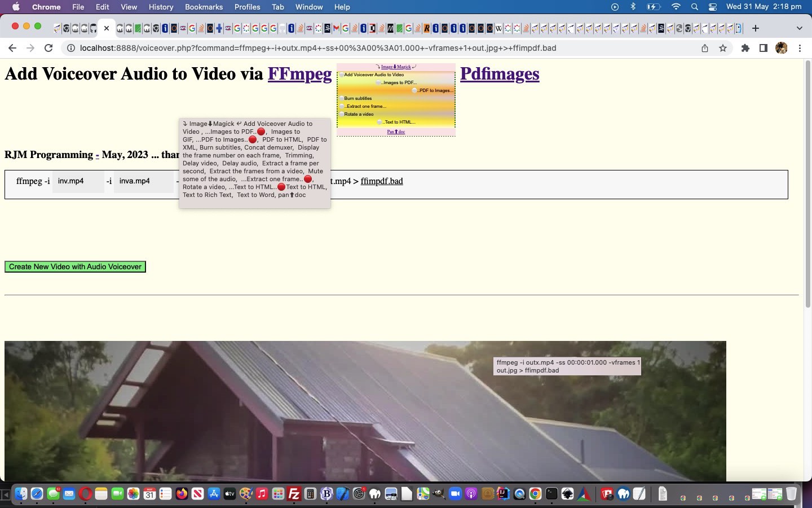Click the date and time in menu bar

[764, 7]
